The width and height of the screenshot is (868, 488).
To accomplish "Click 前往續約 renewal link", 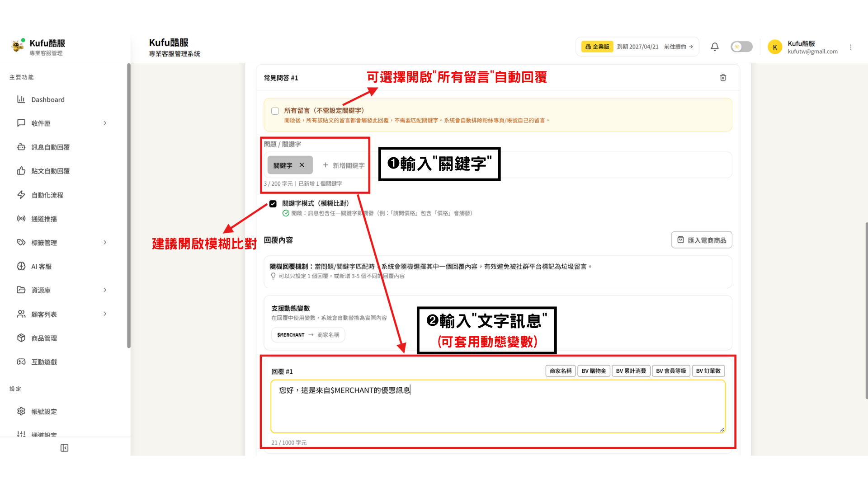I will point(679,47).
